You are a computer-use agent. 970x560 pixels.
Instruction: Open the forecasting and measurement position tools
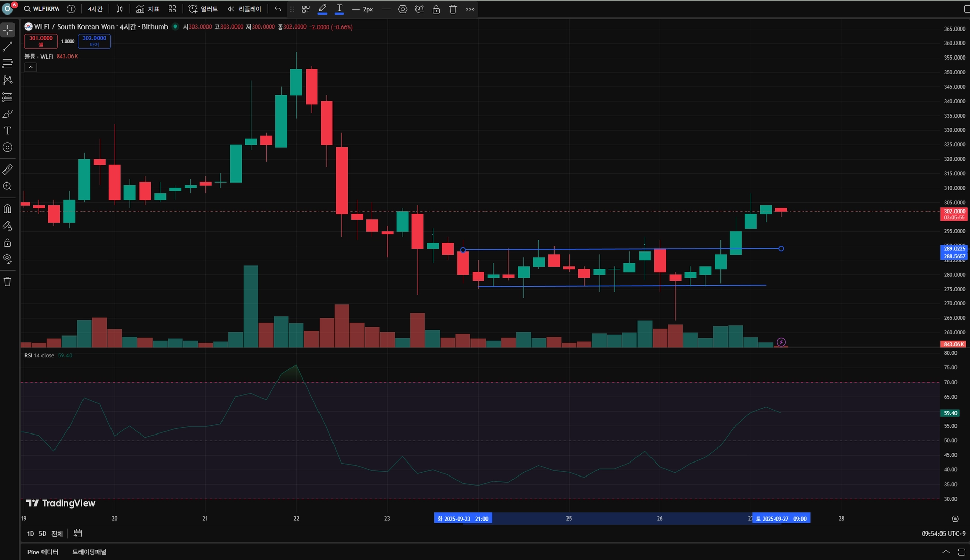8,97
